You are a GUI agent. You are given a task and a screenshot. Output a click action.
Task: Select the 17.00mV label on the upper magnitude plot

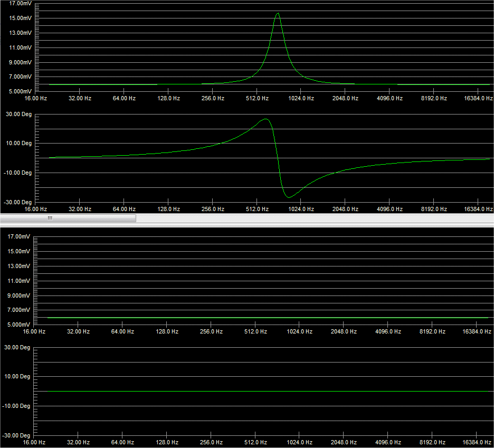(20, 4)
